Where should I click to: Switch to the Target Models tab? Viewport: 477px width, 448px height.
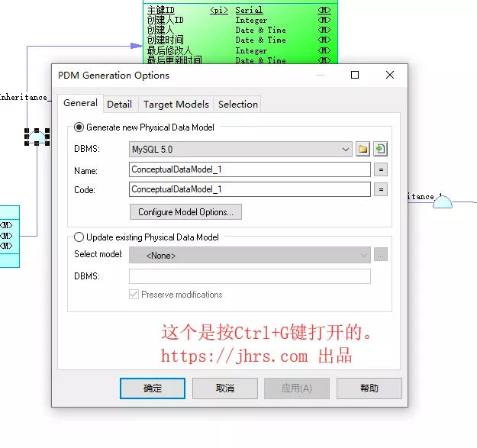point(176,105)
